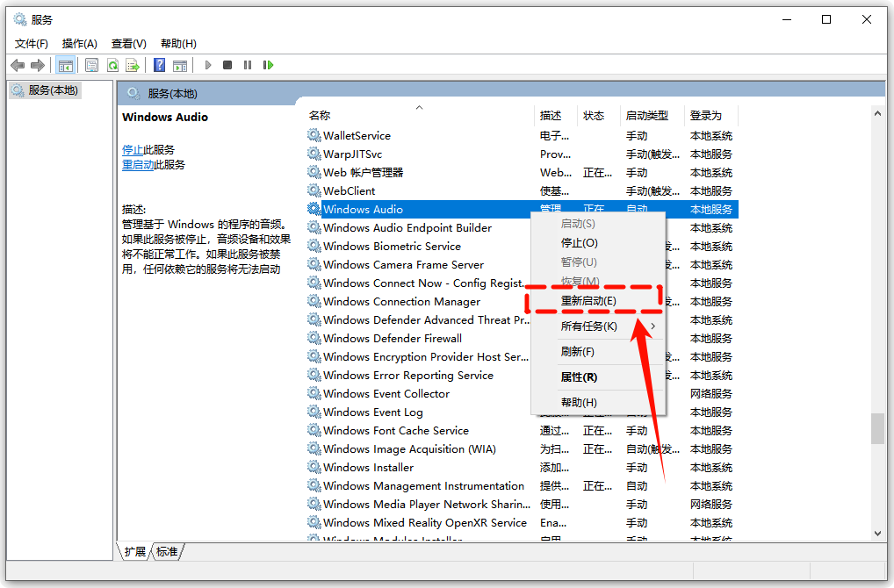The image size is (894, 588).
Task: Click the Refresh toolbar icon
Action: (x=113, y=66)
